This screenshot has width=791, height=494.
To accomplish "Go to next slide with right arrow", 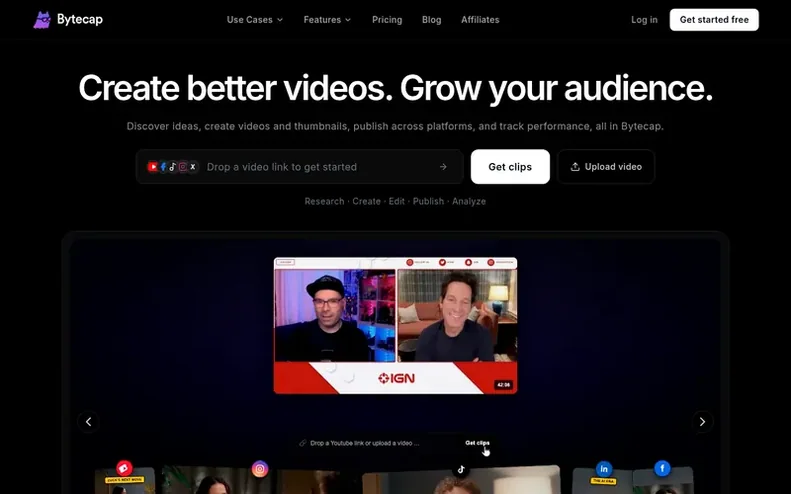I will pyautogui.click(x=702, y=421).
